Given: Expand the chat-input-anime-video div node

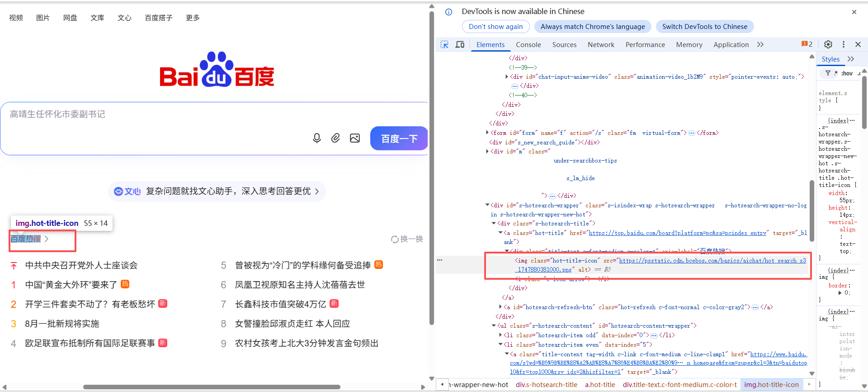Looking at the screenshot, I should tap(507, 77).
